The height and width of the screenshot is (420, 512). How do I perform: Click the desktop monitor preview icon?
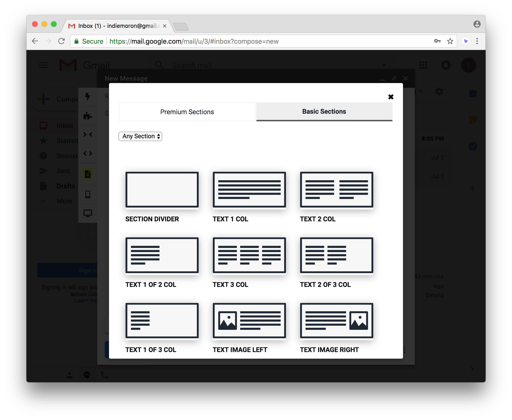click(x=88, y=213)
